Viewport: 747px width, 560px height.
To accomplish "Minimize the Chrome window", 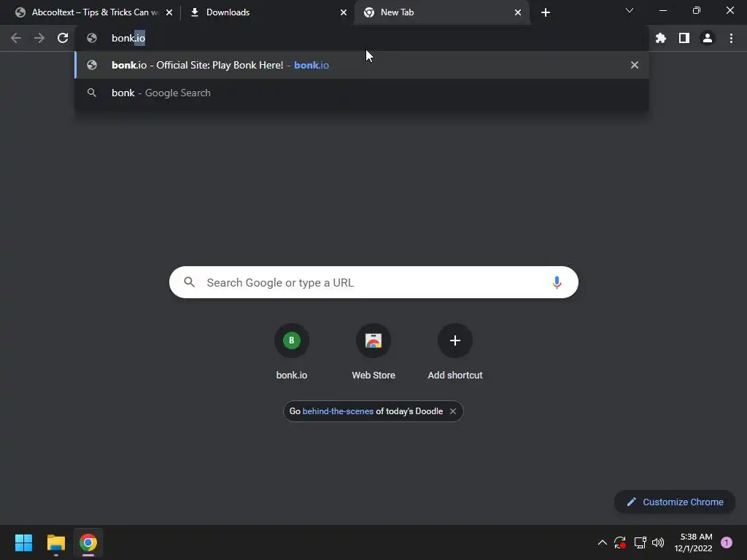I will (x=663, y=10).
